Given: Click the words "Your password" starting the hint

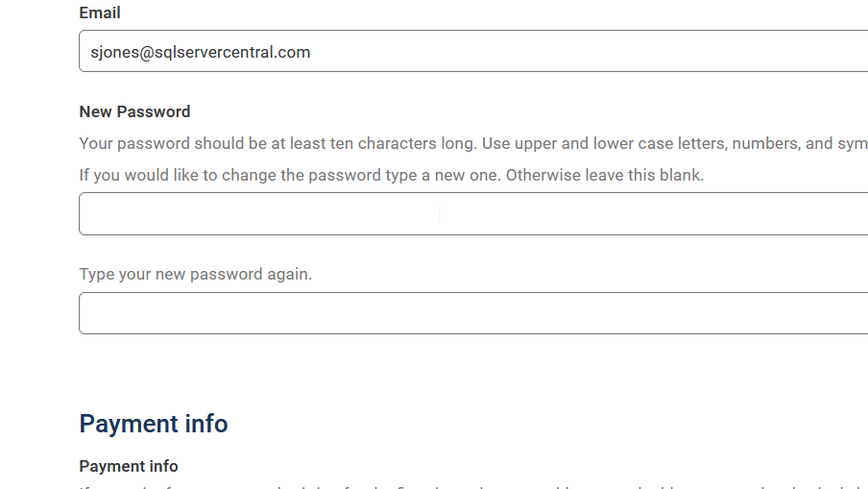Looking at the screenshot, I should (133, 144).
